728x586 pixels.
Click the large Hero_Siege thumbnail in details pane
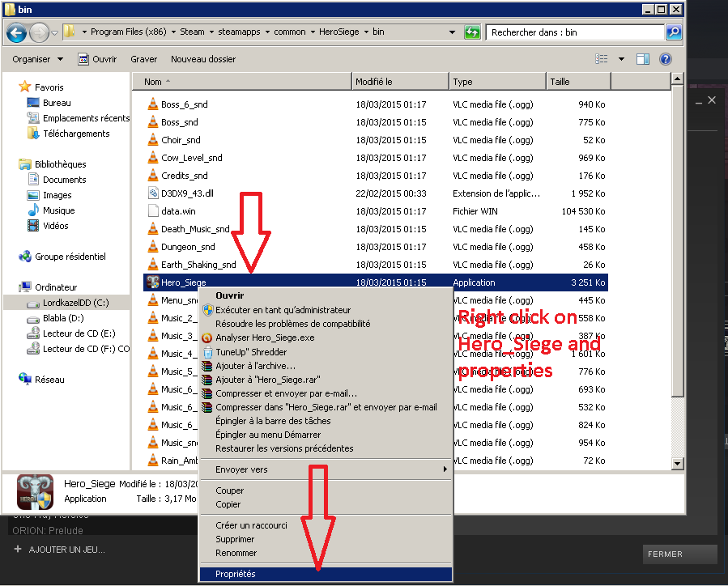click(x=35, y=492)
